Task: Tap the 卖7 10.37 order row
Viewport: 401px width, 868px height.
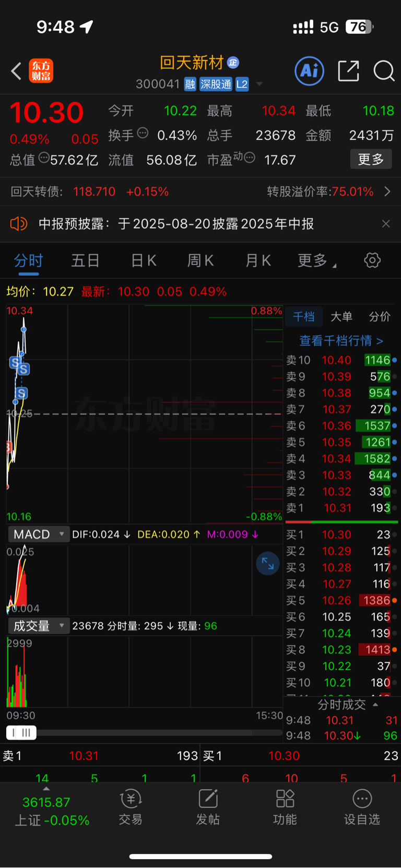Action: coord(341,409)
